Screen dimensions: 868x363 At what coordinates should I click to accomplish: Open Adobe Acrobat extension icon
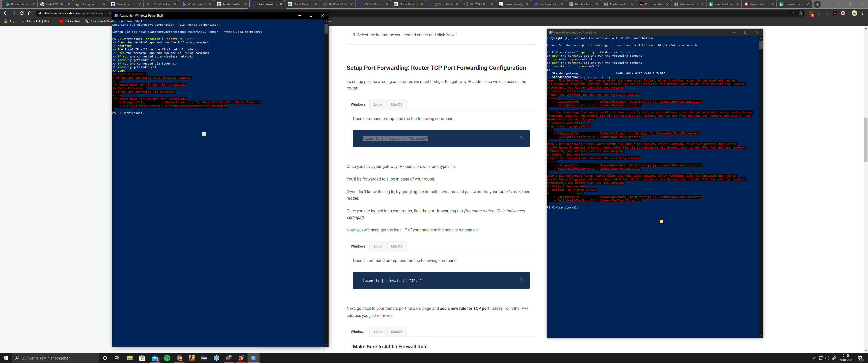click(835, 13)
